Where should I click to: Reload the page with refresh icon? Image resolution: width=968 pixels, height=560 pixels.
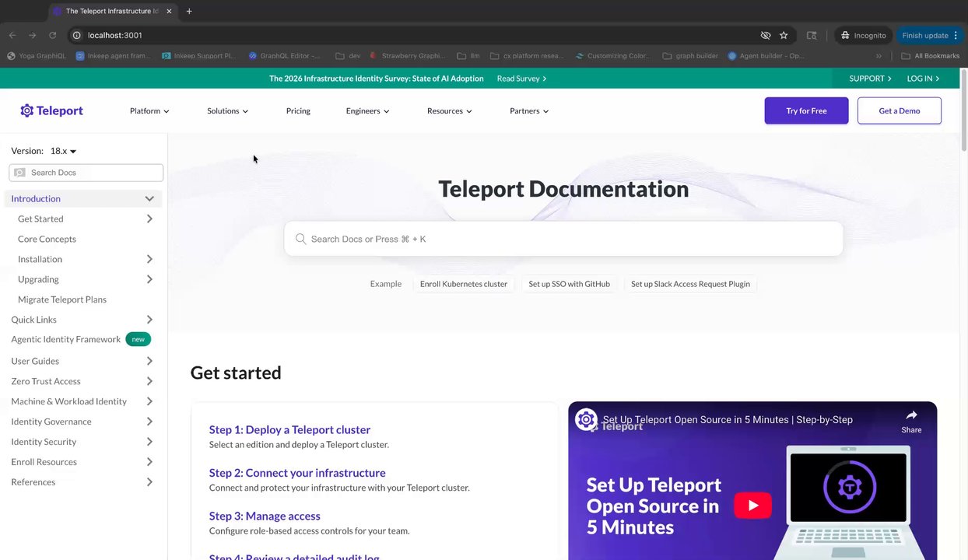[x=52, y=35]
